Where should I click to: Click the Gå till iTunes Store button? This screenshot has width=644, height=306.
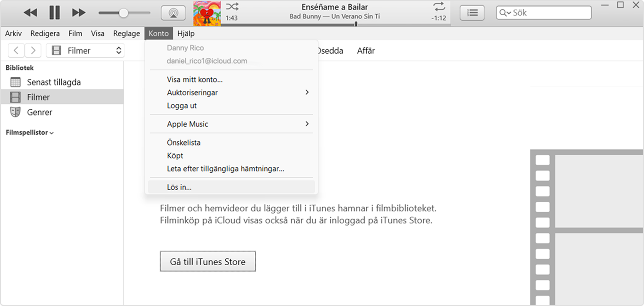pyautogui.click(x=207, y=261)
